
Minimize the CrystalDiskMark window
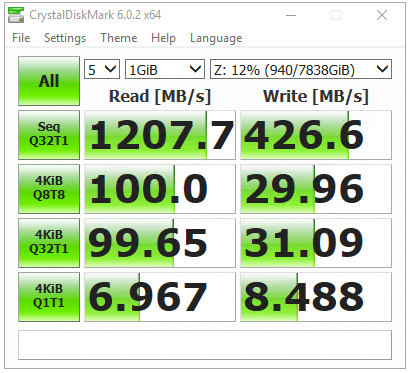point(291,15)
